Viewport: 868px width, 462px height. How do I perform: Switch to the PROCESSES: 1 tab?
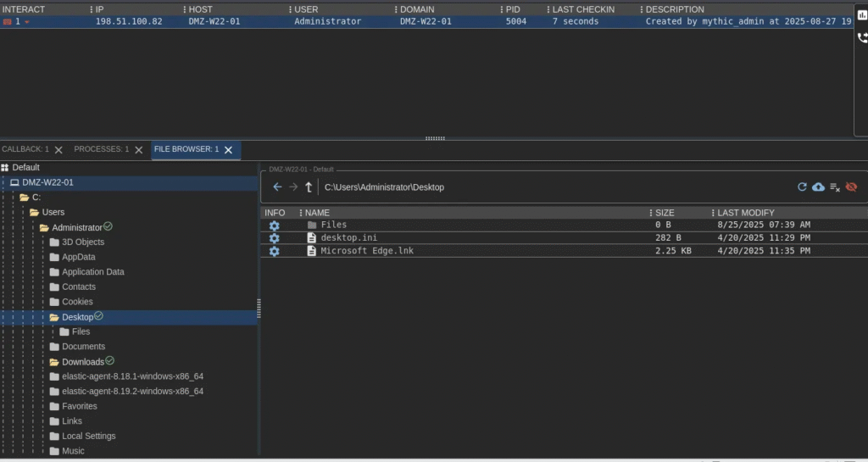pos(102,149)
